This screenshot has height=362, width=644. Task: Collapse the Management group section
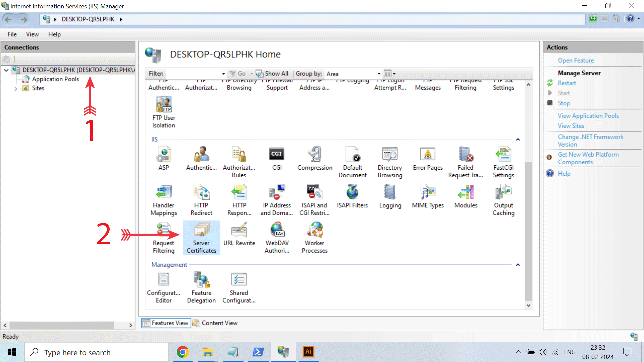click(518, 265)
